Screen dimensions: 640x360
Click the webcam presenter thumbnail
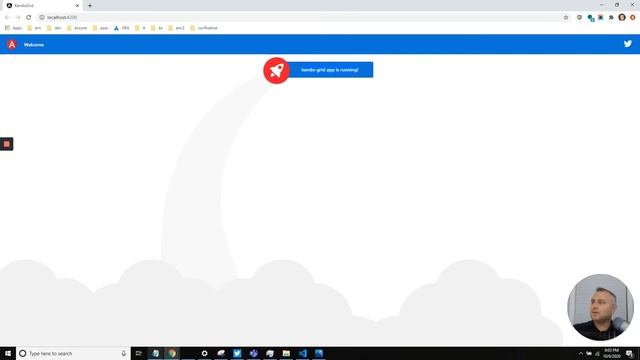click(x=600, y=307)
